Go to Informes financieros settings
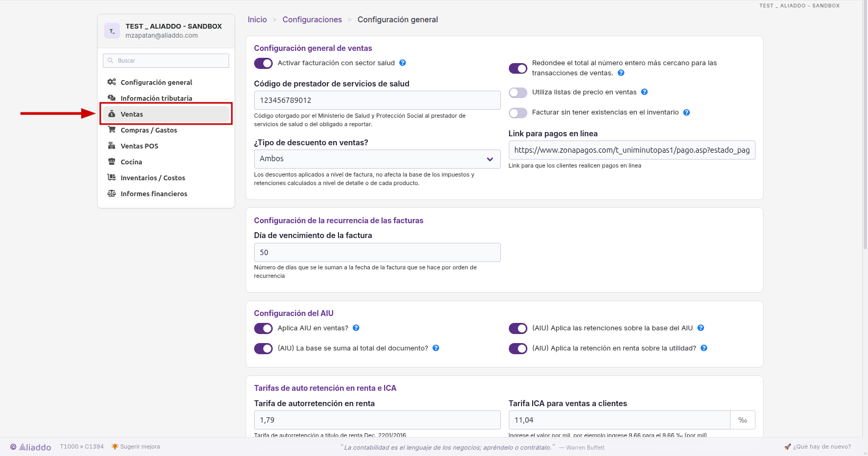868x456 pixels. tap(166, 194)
